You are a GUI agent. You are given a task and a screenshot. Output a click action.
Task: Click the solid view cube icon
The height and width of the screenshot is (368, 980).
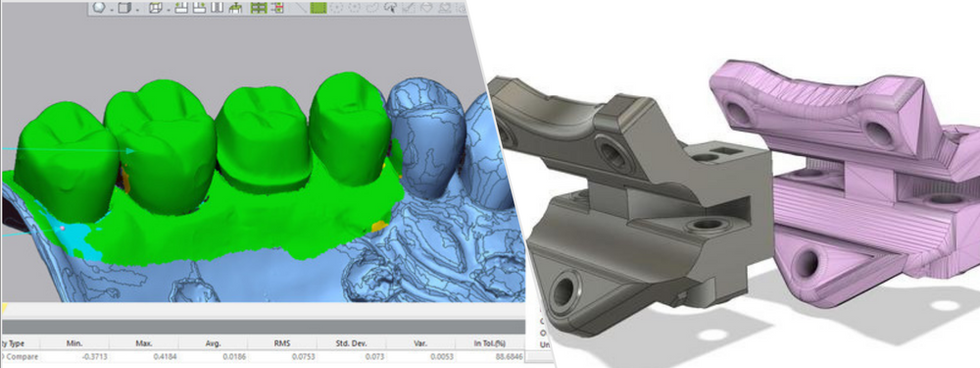point(124,8)
